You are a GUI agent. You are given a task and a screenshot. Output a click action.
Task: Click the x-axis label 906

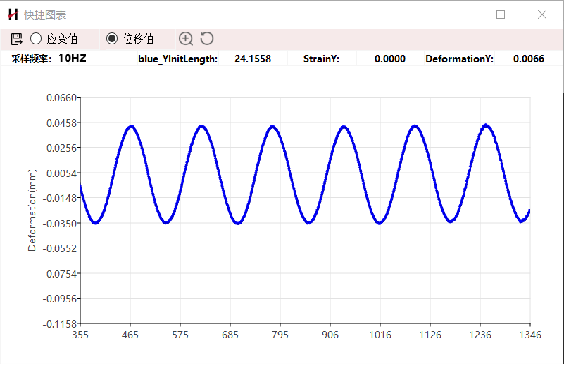tap(330, 335)
